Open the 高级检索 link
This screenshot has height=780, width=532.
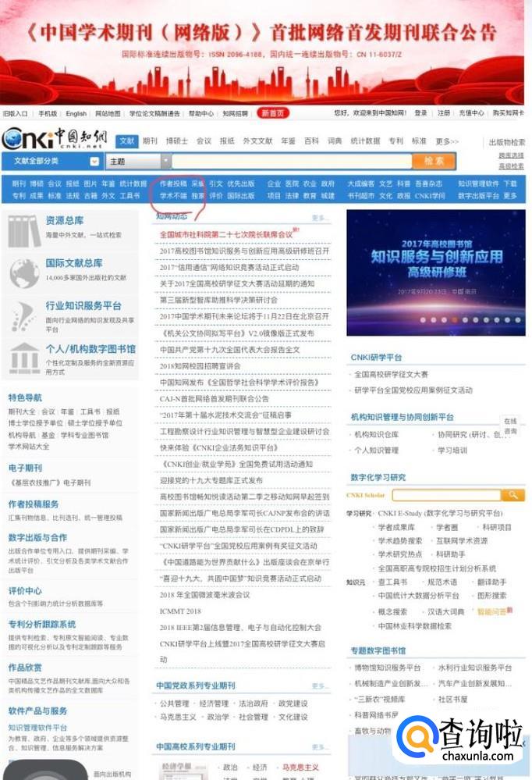511,166
